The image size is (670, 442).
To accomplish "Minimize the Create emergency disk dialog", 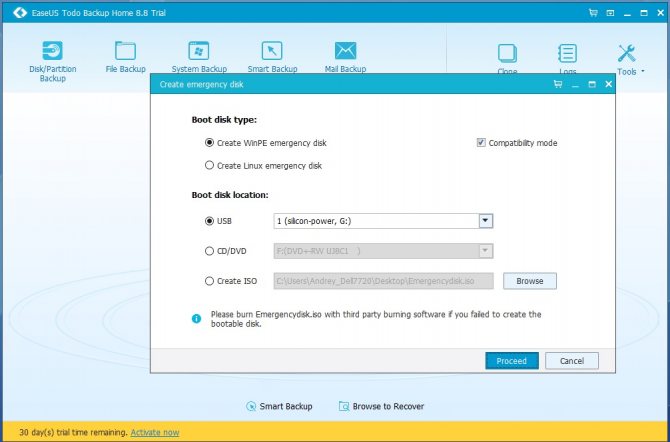I will pyautogui.click(x=575, y=85).
